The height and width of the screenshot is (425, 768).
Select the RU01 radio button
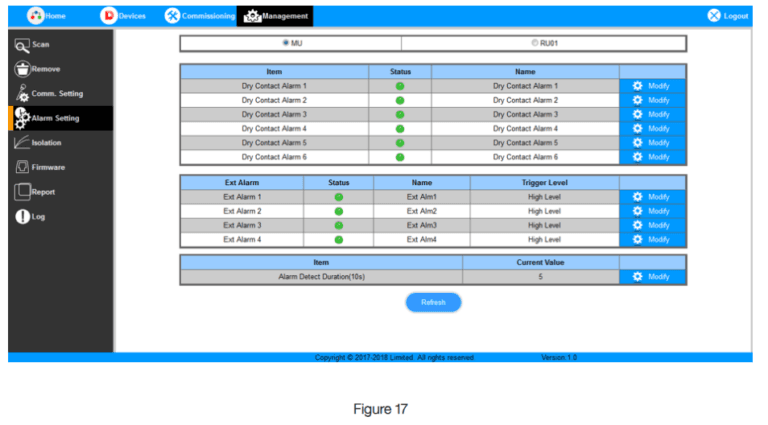point(534,43)
